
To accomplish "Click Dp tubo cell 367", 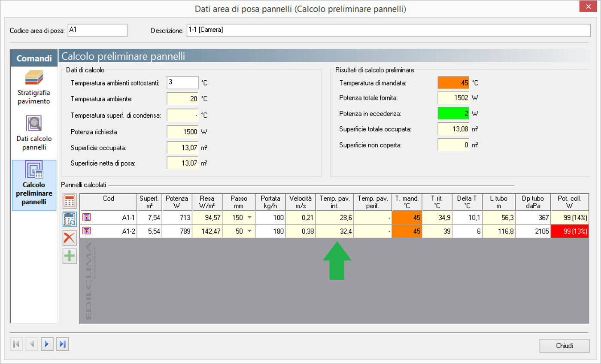I will pyautogui.click(x=533, y=218).
